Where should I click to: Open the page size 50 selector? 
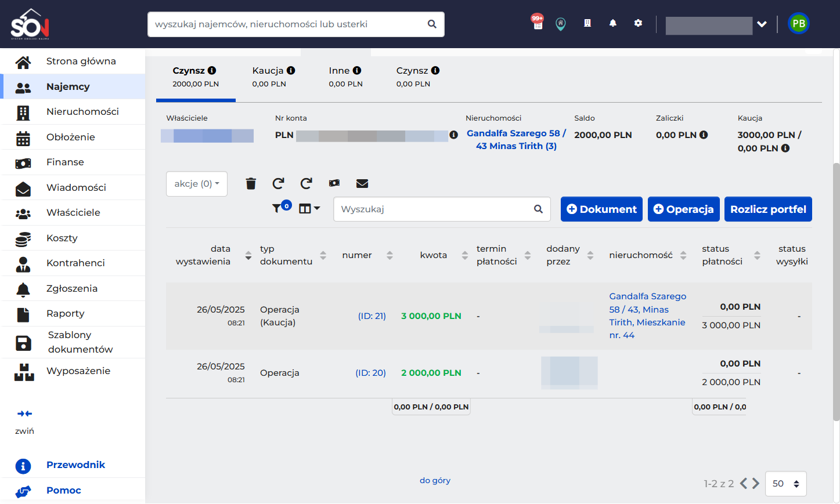tap(786, 484)
